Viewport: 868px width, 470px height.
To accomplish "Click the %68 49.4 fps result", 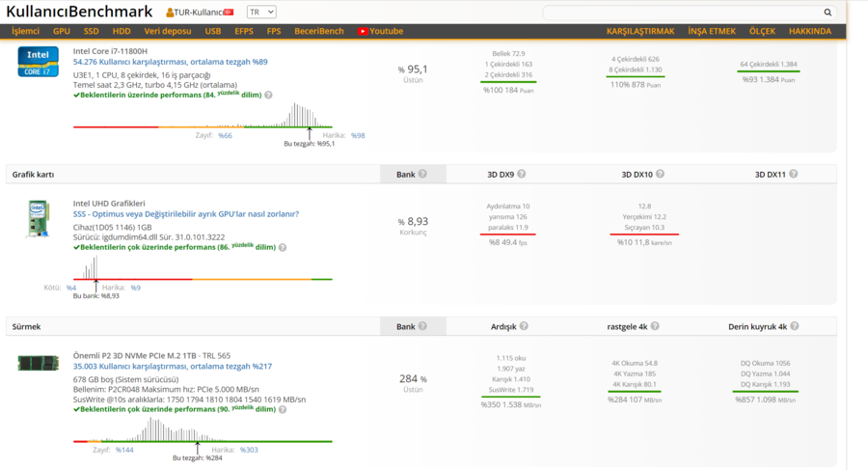I will (x=507, y=243).
